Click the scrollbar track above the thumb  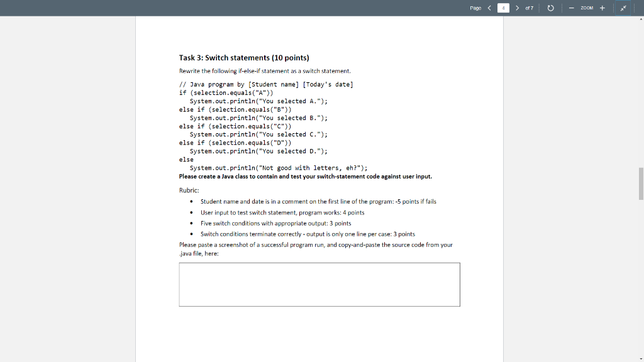click(640, 94)
